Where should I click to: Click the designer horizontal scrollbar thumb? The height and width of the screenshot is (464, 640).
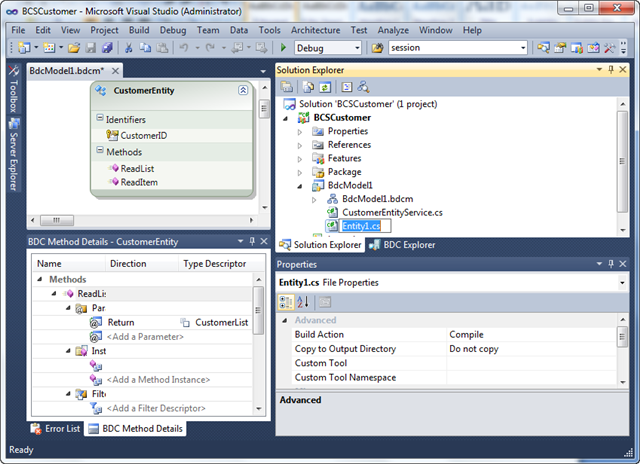tap(57, 220)
